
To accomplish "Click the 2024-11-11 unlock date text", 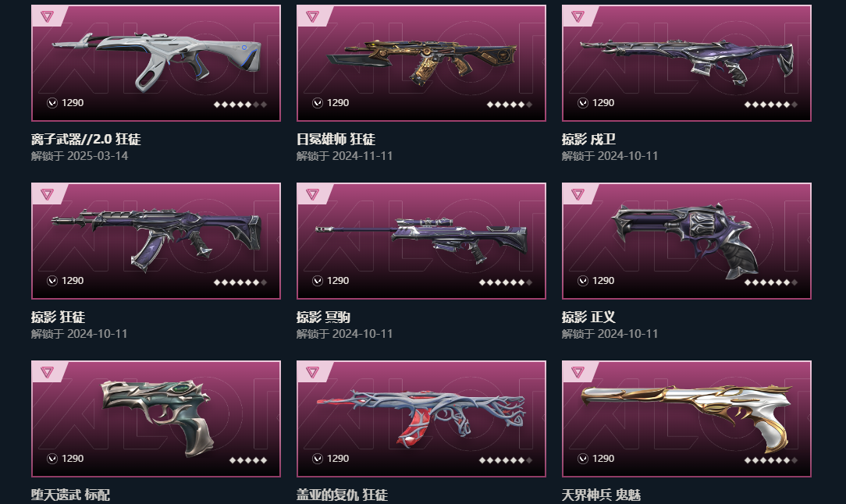I will 363,156.
